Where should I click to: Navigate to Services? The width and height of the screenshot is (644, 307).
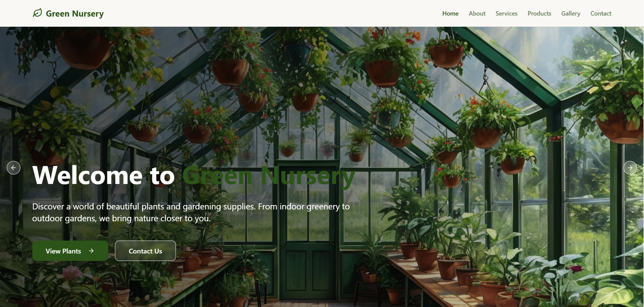506,13
